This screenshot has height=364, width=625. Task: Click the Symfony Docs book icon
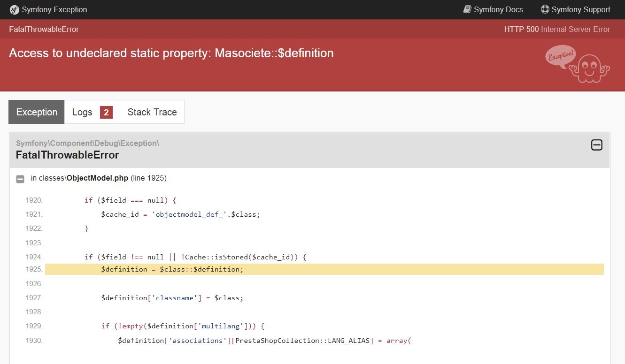(x=467, y=9)
